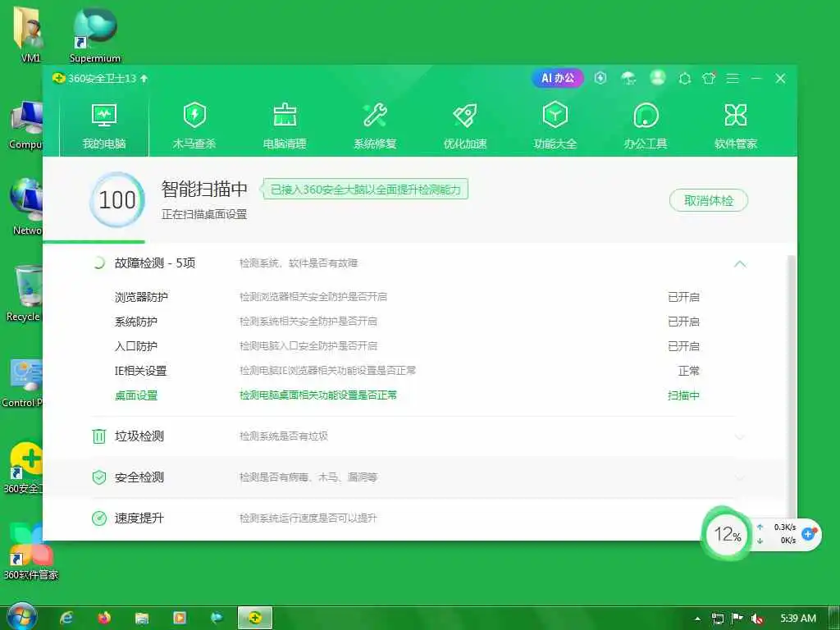The width and height of the screenshot is (840, 630).
Task: Open the 360安全卫士 desktop shortcut
Action: pos(22,468)
